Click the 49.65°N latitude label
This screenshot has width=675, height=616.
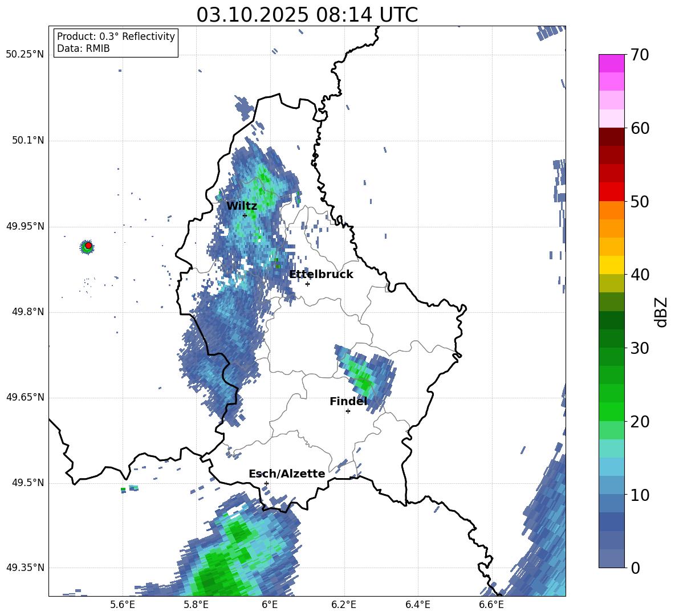tap(25, 397)
